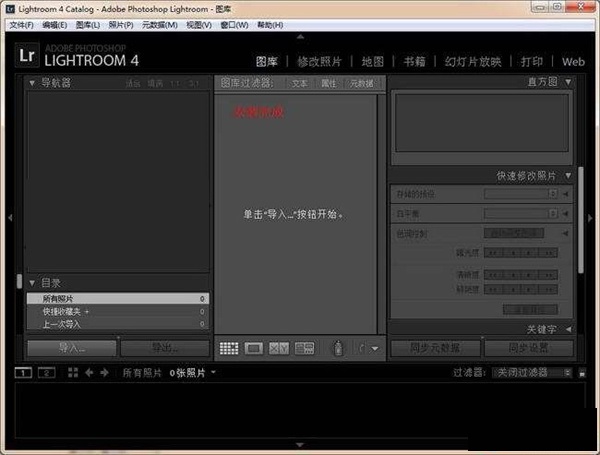Hide the bottom filmstrip panel arrow

tap(300, 445)
